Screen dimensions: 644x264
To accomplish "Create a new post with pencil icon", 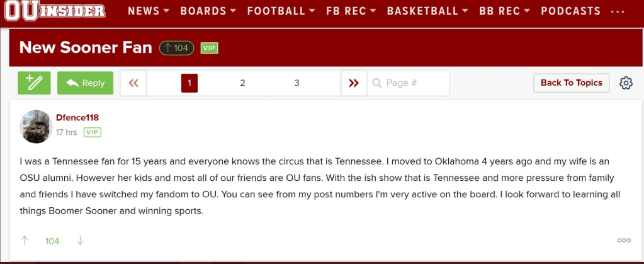I will (x=34, y=83).
